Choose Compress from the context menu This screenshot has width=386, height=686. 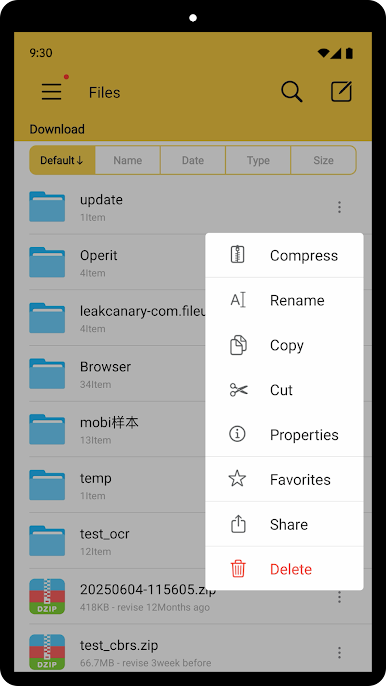[x=284, y=255]
